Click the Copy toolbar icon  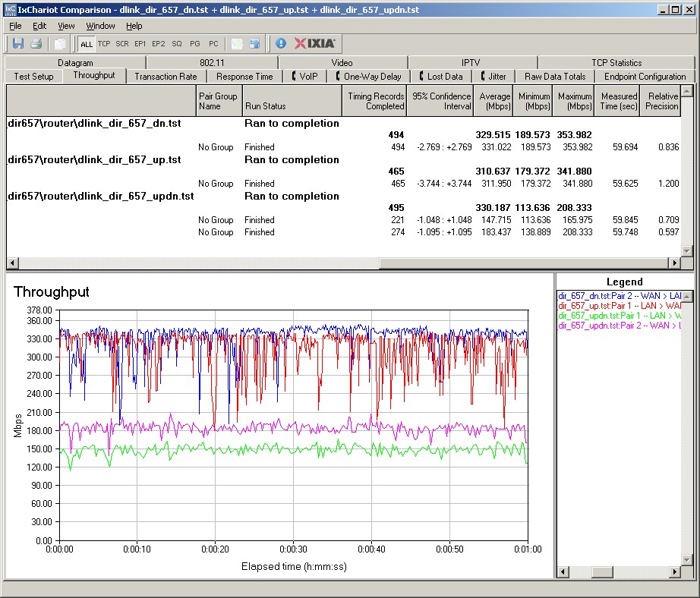point(59,43)
